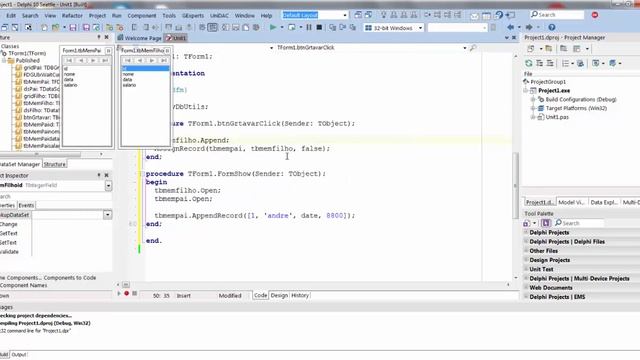Open the Events tab in Object Inspector
Viewport: 640px width, 360px height.
(x=26, y=205)
